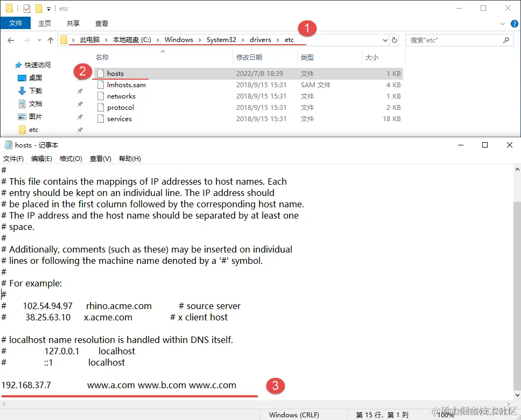
Task: Maximize the Notepad window
Action: tap(485, 145)
